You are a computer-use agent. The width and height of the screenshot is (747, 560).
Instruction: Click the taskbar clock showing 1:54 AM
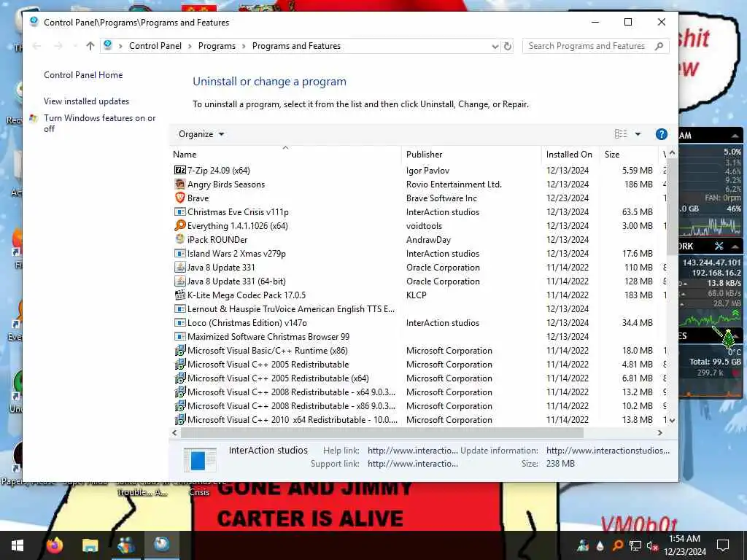[684, 545]
